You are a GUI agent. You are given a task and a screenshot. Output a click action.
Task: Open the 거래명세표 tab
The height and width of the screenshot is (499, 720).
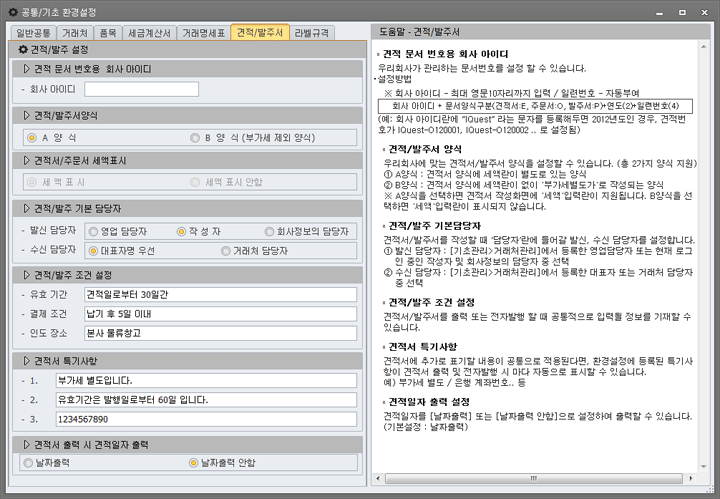pyautogui.click(x=203, y=33)
